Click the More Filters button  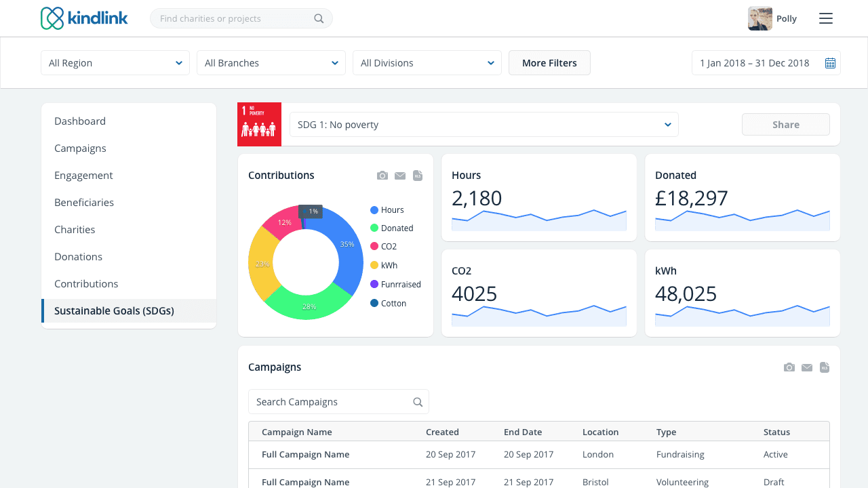click(549, 63)
